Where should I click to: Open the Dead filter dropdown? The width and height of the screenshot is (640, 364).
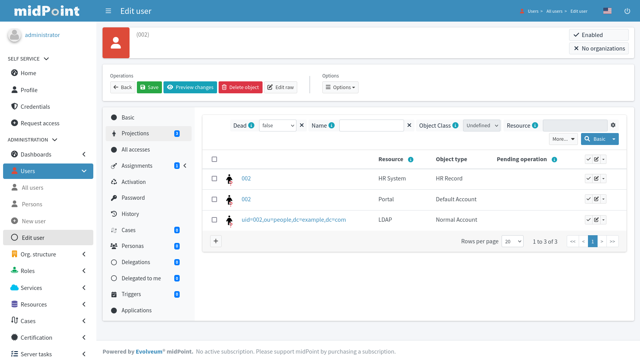(x=278, y=126)
